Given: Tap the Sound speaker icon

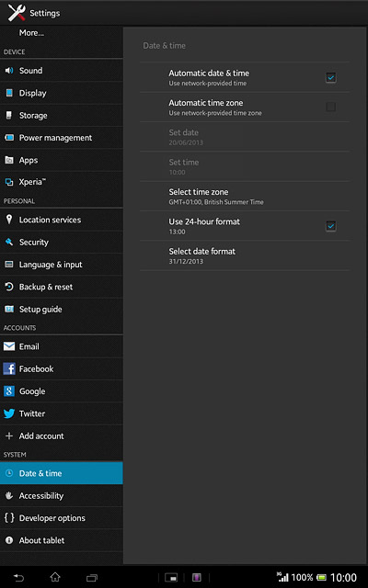Looking at the screenshot, I should tap(9, 71).
